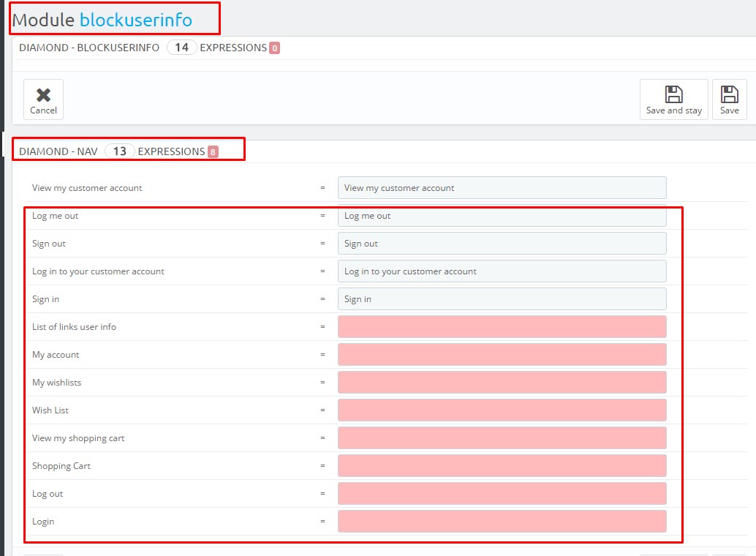Click the 13 expressions count badge

click(x=120, y=151)
